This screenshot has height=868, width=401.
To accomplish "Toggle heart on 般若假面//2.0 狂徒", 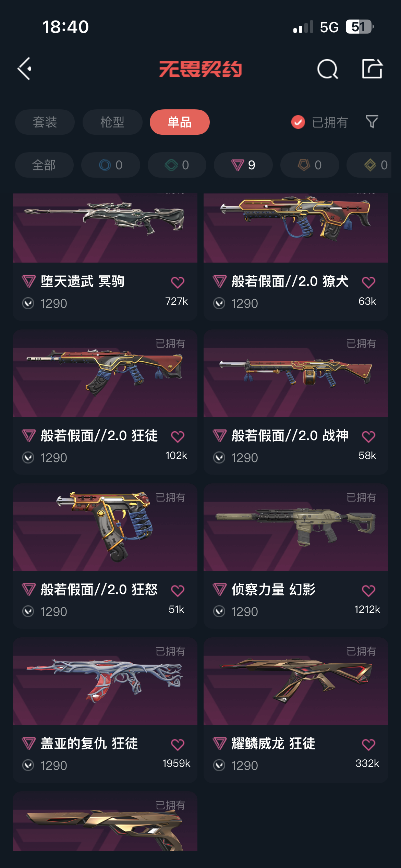I will coord(178,437).
